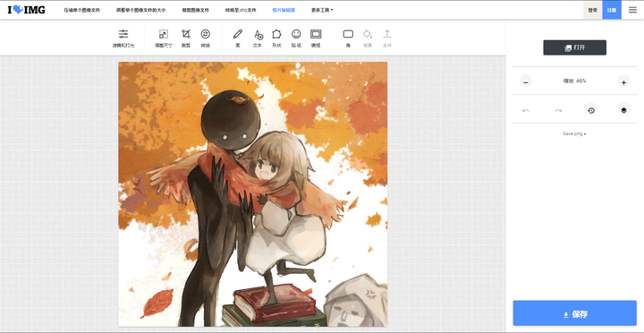Select the background fill bucket tool
644x333 pixels.
[368, 38]
